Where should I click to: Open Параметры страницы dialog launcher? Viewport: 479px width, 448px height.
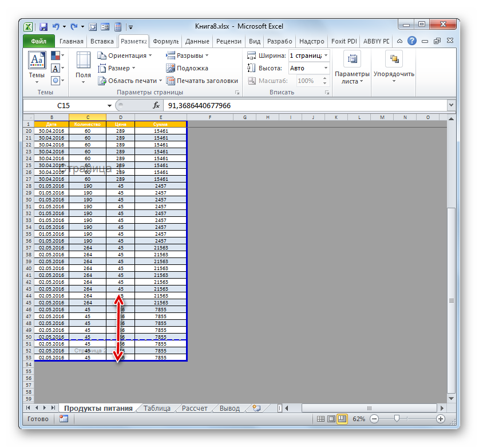click(x=237, y=93)
